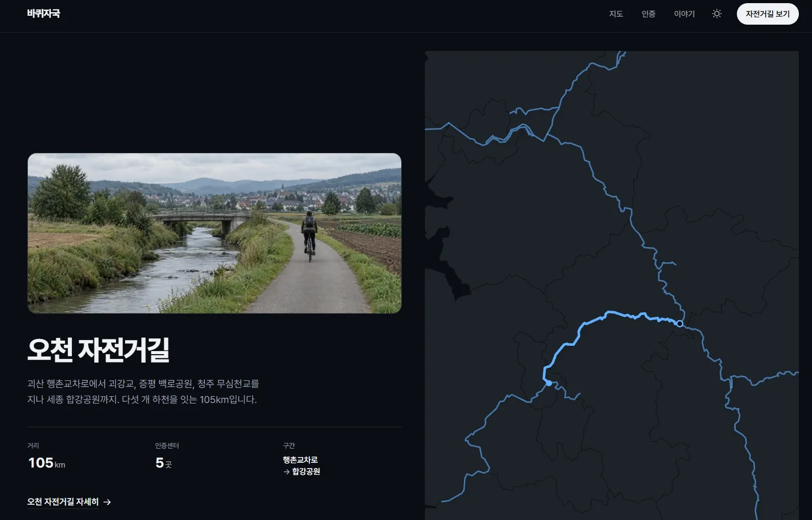Click the 바퀴자국 site logo

pos(44,14)
